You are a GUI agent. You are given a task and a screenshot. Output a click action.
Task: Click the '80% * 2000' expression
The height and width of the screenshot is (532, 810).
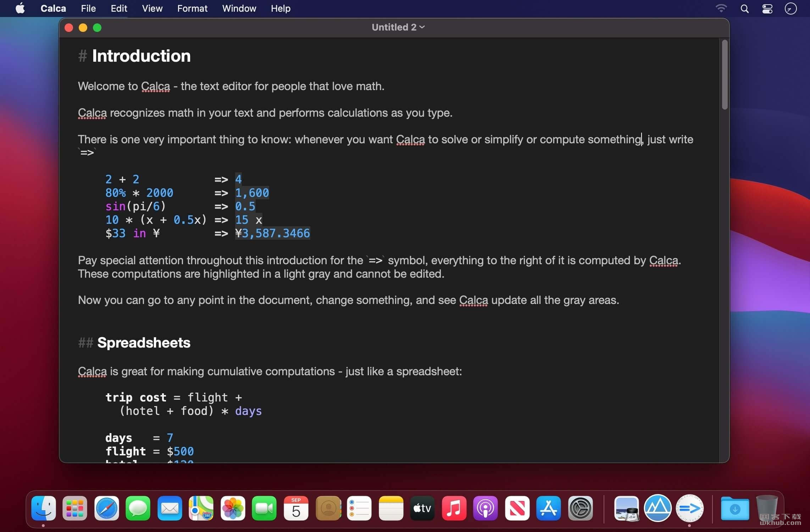pos(139,193)
